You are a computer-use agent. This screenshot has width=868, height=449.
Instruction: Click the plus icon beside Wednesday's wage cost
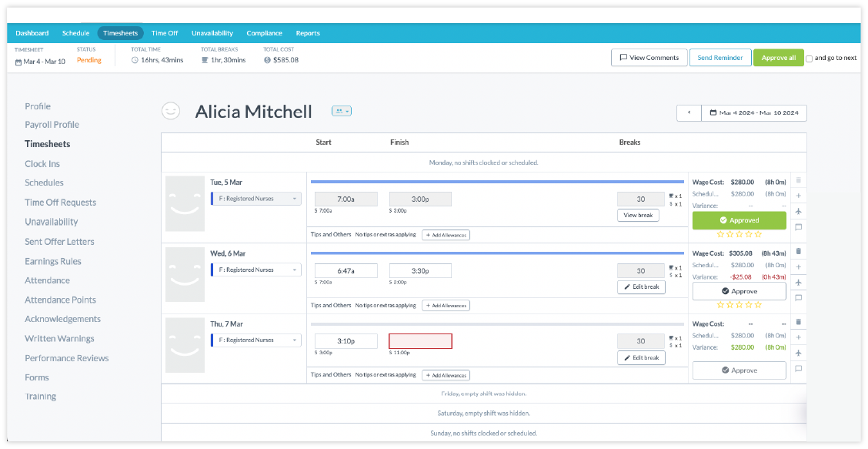point(799,266)
